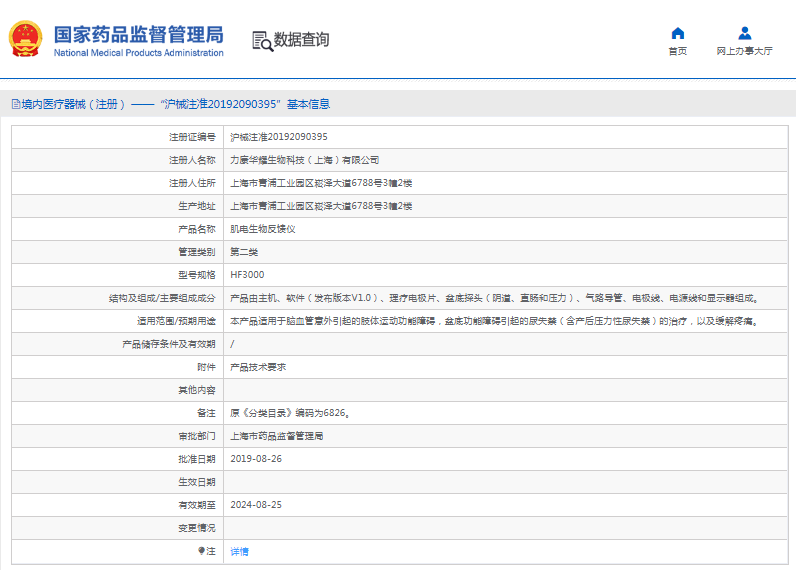Viewport: 796px width, 570px height.
Task: Click the bulb icon beside 注
Action: click(201, 551)
